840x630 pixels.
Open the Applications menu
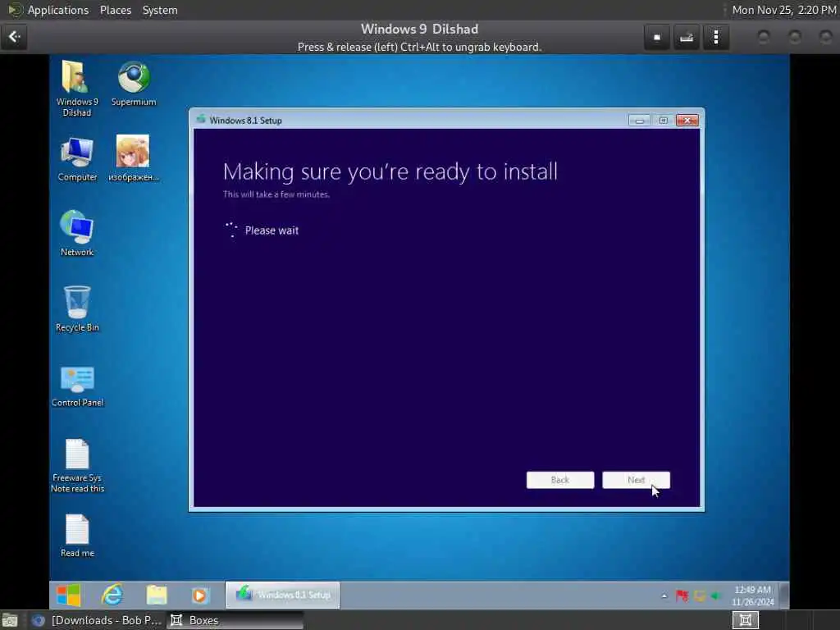click(58, 10)
